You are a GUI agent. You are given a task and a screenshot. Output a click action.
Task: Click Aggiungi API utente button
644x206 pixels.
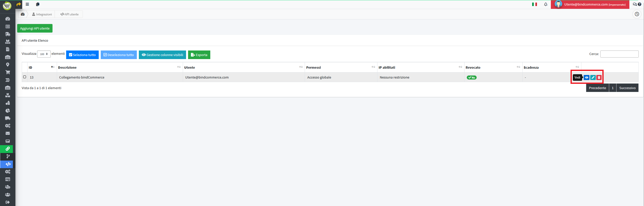point(35,28)
